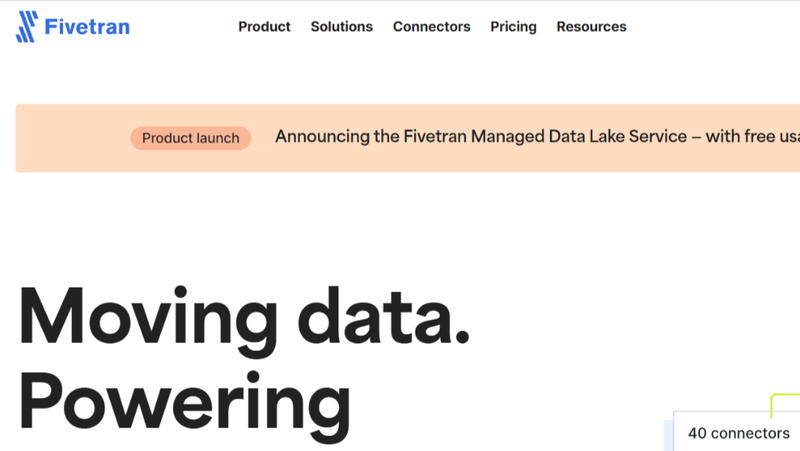800x451 pixels.
Task: Click the Product launch badge
Action: [x=190, y=138]
